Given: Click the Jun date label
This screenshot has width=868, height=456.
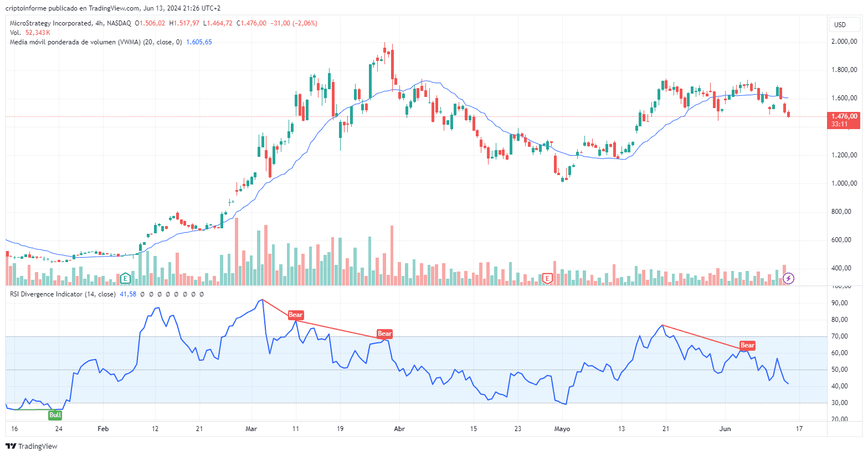Looking at the screenshot, I should point(725,429).
